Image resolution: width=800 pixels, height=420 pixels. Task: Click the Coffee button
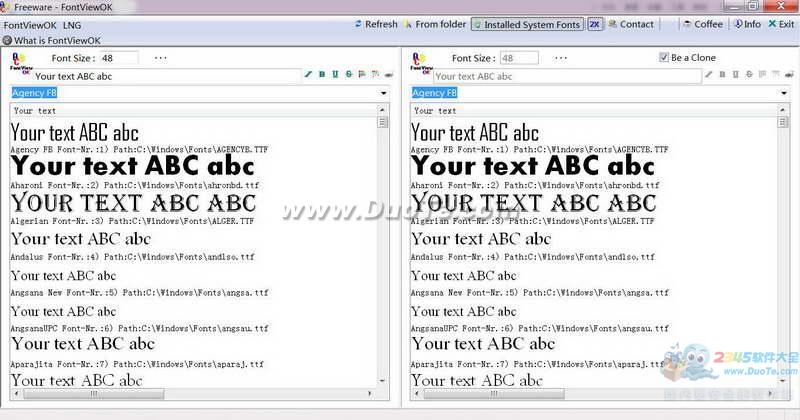point(703,24)
